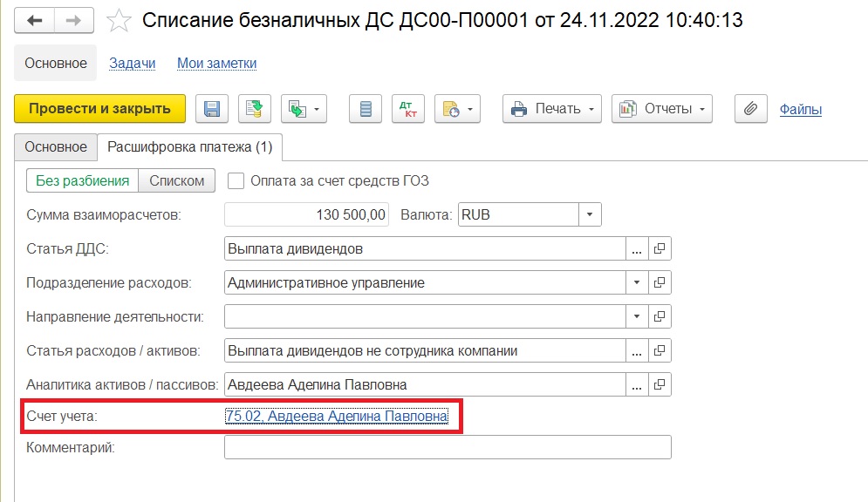Open the Статья расходов item card
This screenshot has height=502, width=868.
tap(660, 350)
